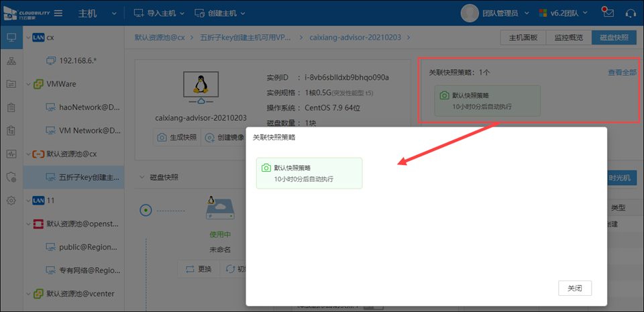The height and width of the screenshot is (312, 644).
Task: Open the 导入主机 dropdown
Action: pyautogui.click(x=157, y=13)
